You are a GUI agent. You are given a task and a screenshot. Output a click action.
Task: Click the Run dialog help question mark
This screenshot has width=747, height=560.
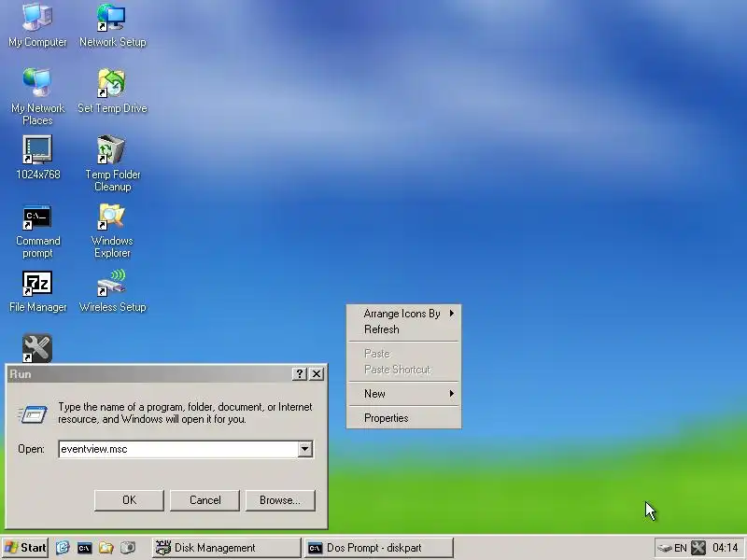[x=299, y=374]
